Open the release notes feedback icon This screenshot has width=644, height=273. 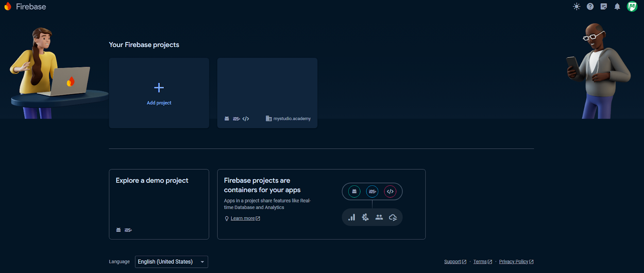[x=603, y=6]
